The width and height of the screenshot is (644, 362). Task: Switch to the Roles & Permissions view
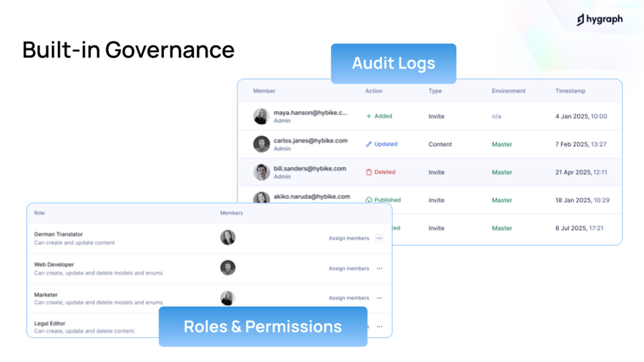point(263,326)
